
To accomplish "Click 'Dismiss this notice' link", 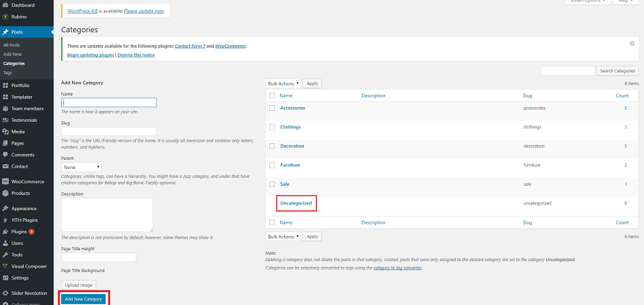I will tap(137, 55).
